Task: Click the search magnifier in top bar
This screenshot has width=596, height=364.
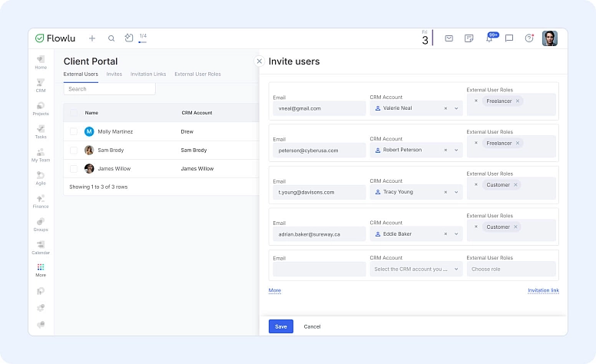Action: point(111,38)
